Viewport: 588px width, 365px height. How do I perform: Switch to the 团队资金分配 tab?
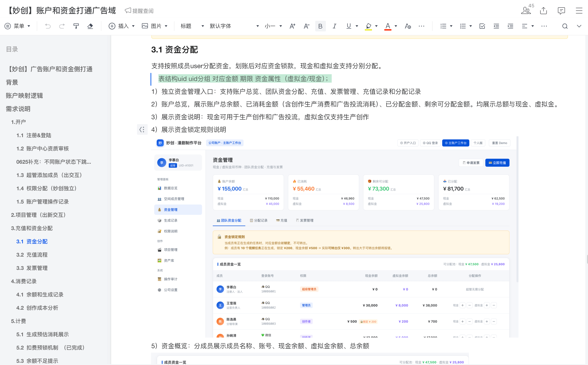(x=229, y=220)
